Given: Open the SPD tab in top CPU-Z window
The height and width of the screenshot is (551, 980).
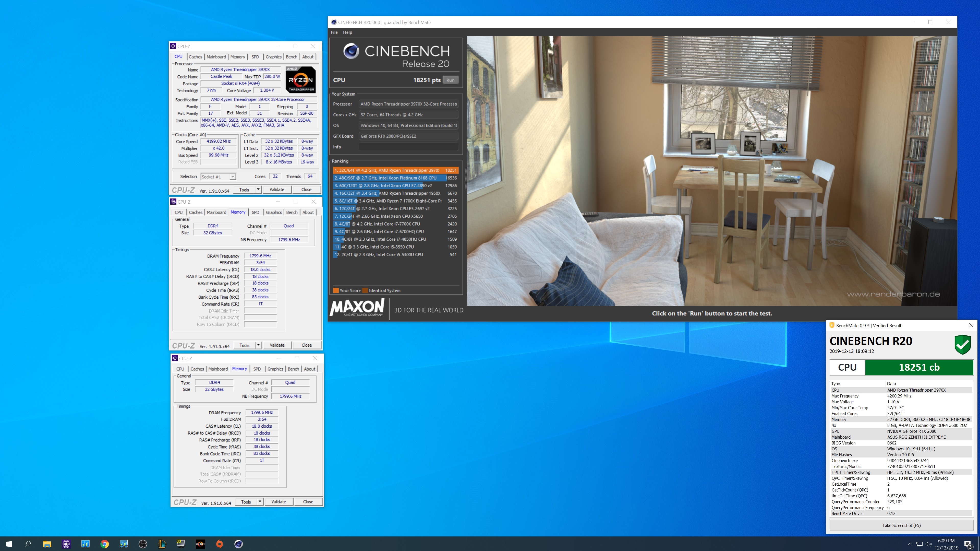Looking at the screenshot, I should [255, 57].
